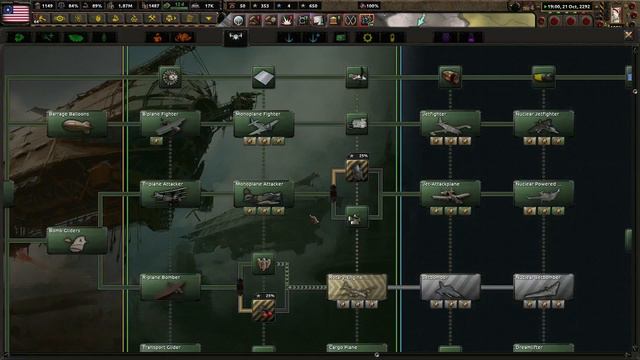Open the Cargo Plane technology

(x=357, y=348)
